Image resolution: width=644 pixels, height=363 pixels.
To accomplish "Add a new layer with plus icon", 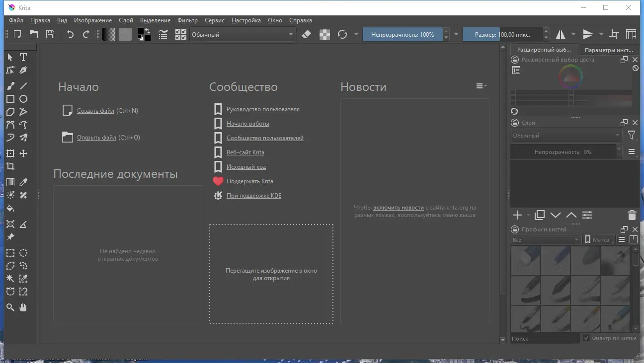I will pos(517,215).
